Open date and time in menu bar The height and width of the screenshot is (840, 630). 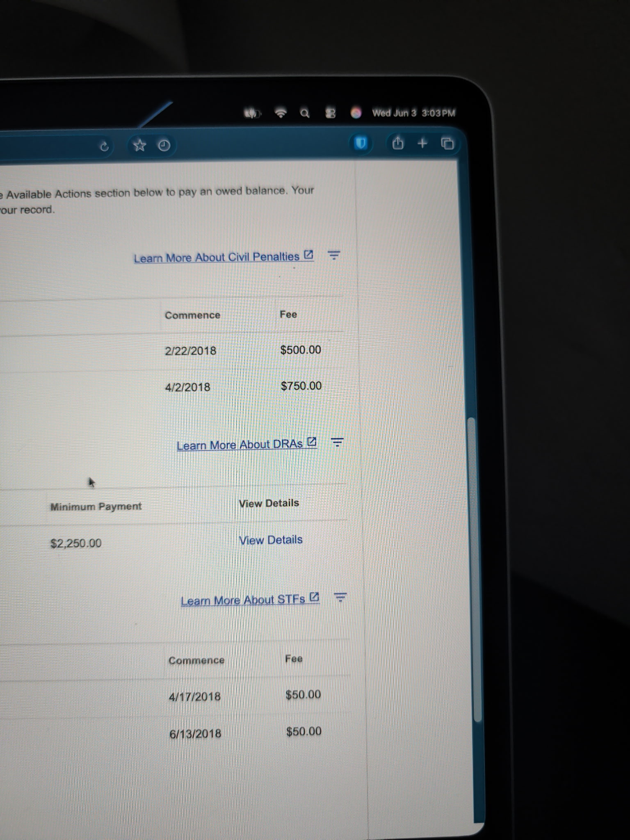(413, 113)
